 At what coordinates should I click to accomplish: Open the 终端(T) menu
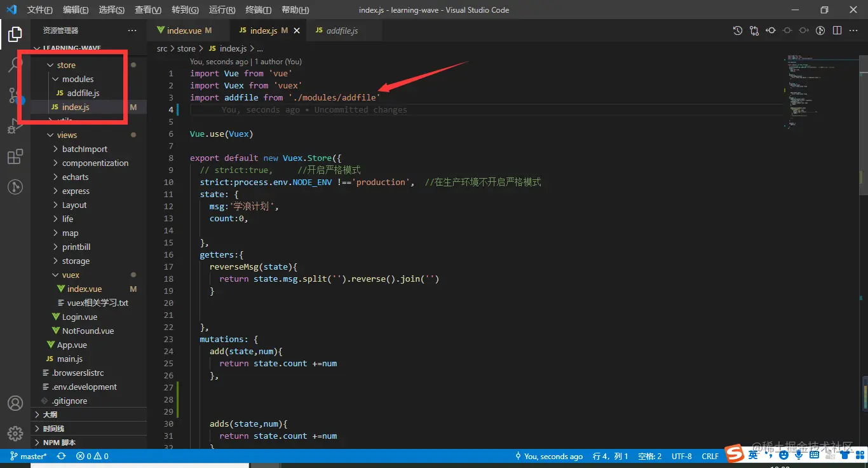point(258,10)
